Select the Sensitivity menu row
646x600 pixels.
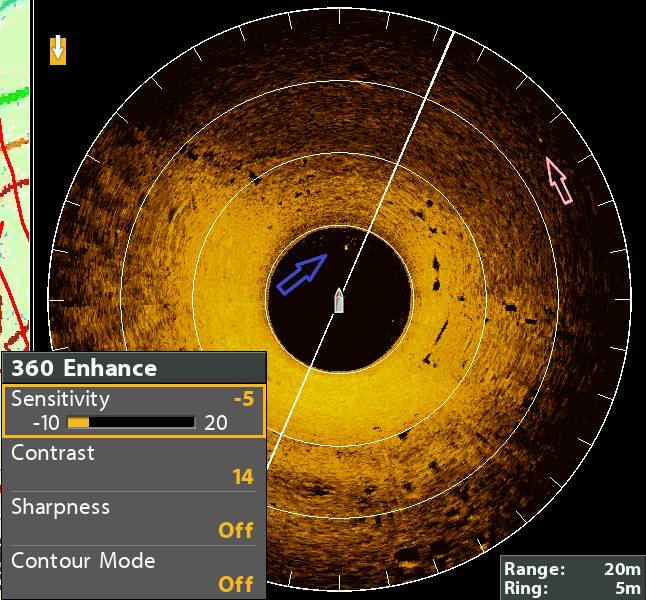[133, 410]
